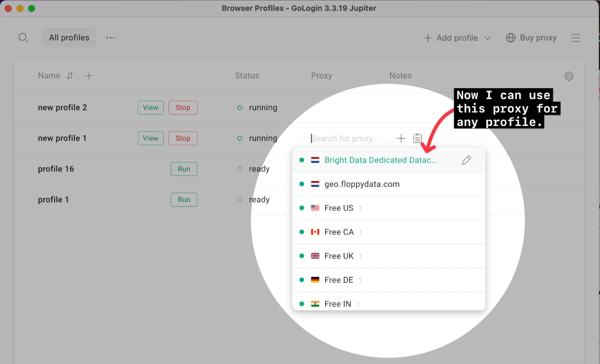Expand the Add profile dropdown chevron
The width and height of the screenshot is (600, 364).
(486, 37)
